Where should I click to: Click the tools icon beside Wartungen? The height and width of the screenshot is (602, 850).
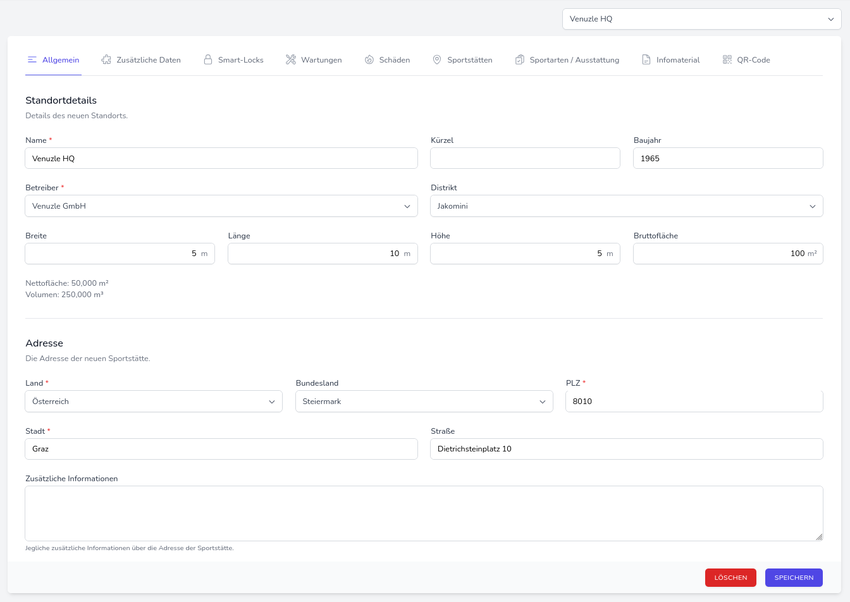pos(291,60)
